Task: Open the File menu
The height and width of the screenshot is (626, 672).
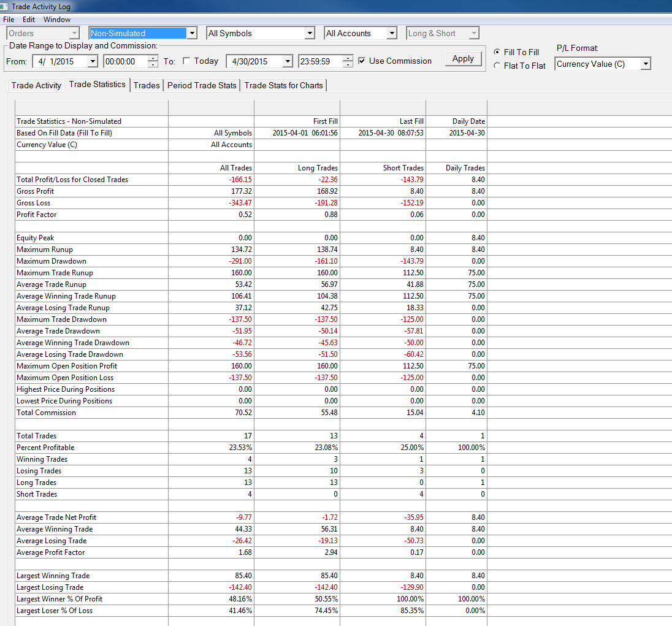Action: pyautogui.click(x=9, y=20)
